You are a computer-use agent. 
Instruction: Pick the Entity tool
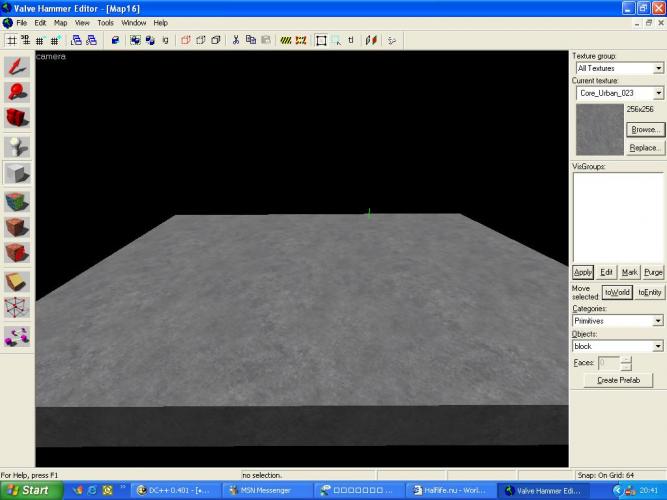coord(17,146)
